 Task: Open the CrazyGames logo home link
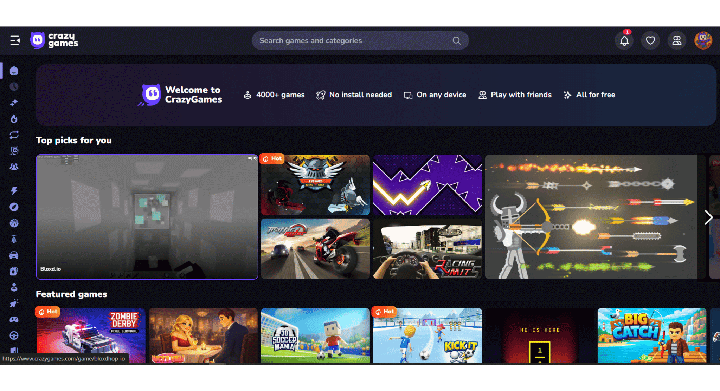click(x=54, y=40)
